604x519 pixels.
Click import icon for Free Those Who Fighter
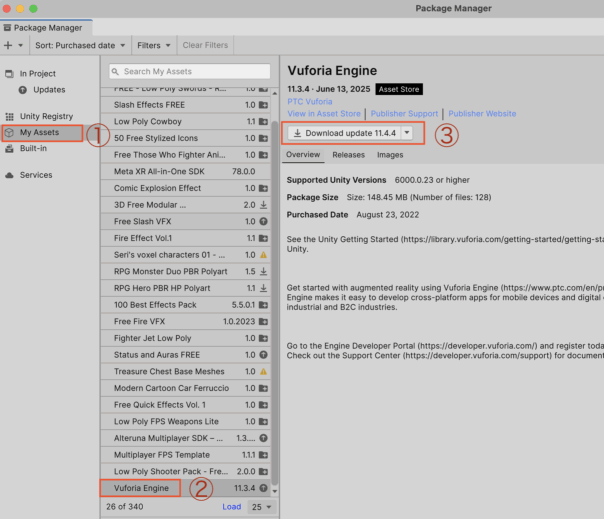pos(263,155)
